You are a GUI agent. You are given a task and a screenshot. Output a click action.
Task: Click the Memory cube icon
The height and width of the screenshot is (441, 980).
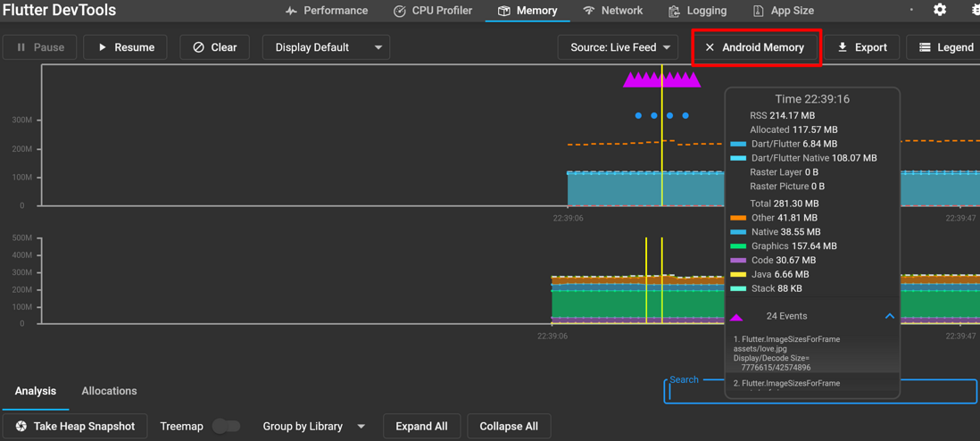click(503, 11)
